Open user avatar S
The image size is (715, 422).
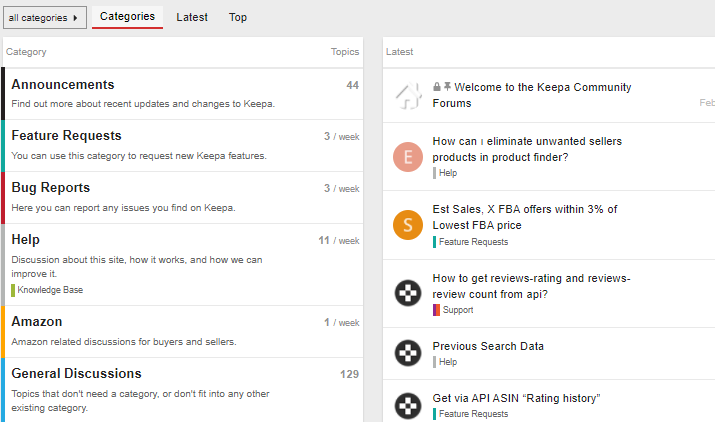pyautogui.click(x=408, y=225)
